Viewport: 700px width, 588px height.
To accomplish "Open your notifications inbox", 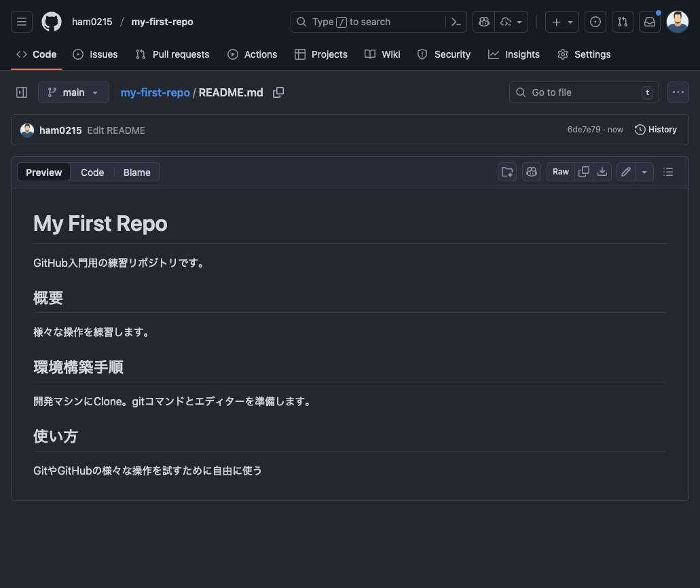I will pos(650,21).
